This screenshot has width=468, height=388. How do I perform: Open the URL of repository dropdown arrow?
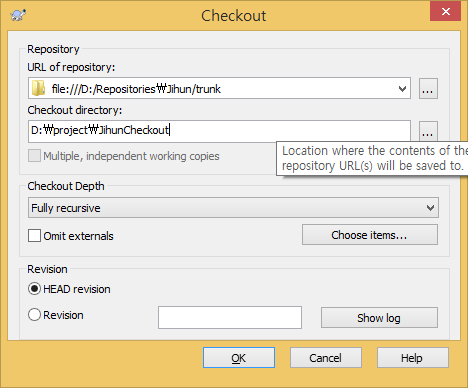pos(402,89)
